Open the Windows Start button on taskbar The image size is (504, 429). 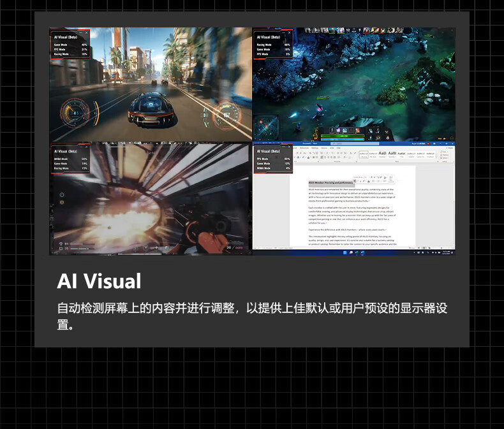pyautogui.click(x=345, y=252)
